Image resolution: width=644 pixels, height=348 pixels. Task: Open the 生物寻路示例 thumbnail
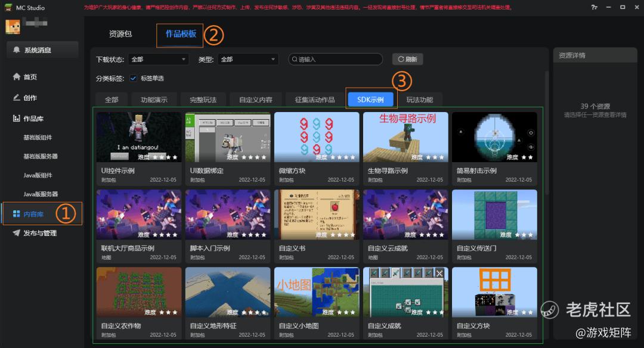coord(406,137)
